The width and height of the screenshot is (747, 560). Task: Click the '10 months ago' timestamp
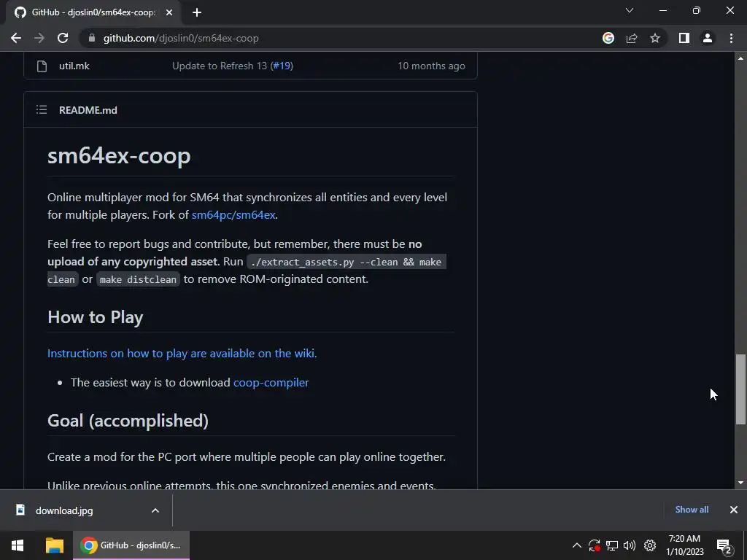pyautogui.click(x=432, y=66)
